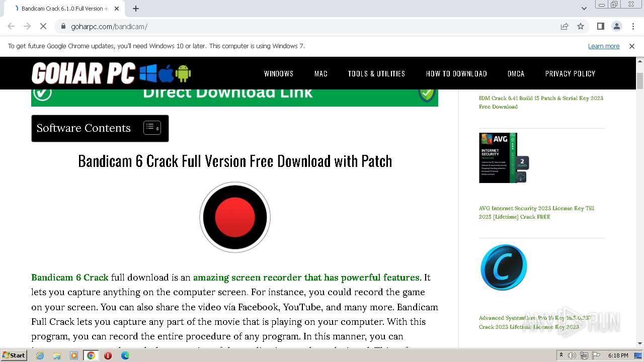Launch Microsoft Edge from taskbar
Image resolution: width=644 pixels, height=362 pixels.
pos(125,355)
